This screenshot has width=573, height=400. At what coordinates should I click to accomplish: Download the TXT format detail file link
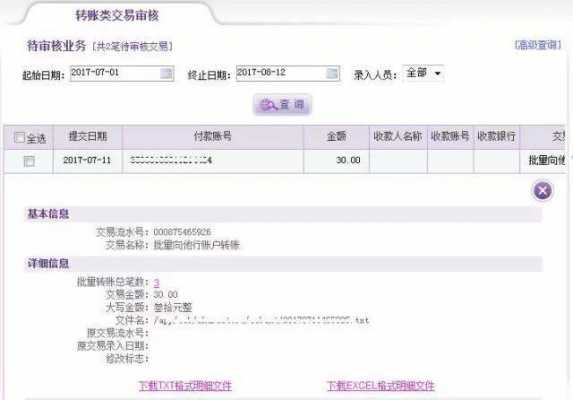(x=185, y=386)
